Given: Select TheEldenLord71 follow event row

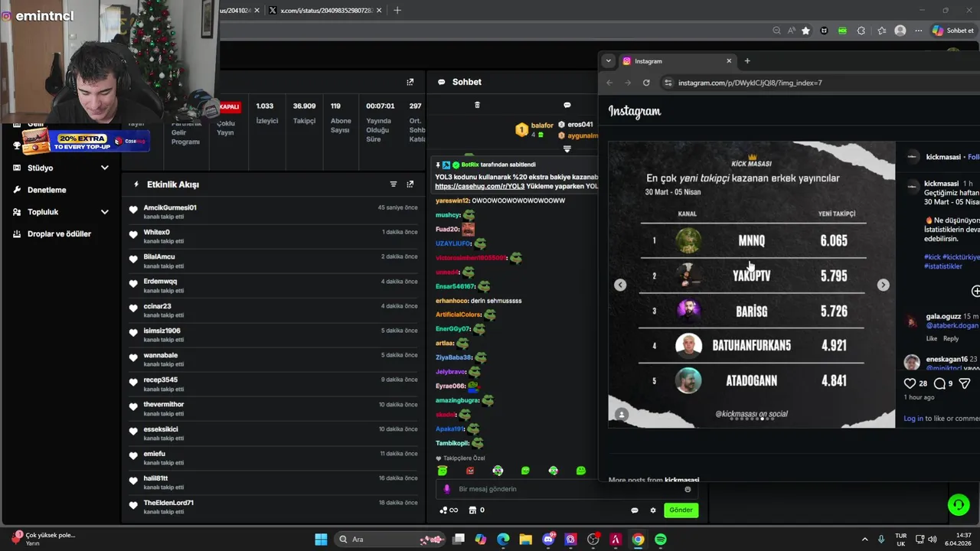Looking at the screenshot, I should click(274, 507).
